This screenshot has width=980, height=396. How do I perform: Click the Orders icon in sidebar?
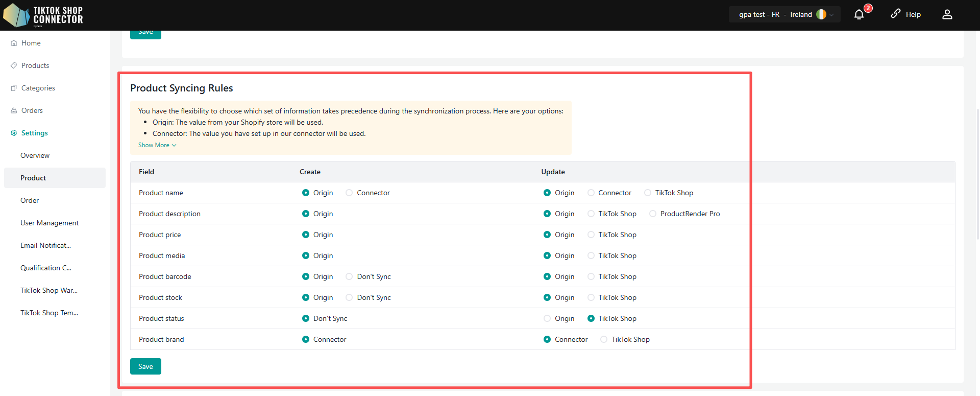tap(14, 110)
